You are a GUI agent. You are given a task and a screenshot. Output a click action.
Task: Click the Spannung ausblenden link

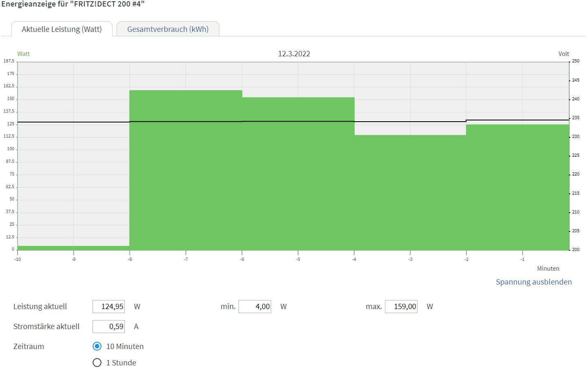coord(533,282)
